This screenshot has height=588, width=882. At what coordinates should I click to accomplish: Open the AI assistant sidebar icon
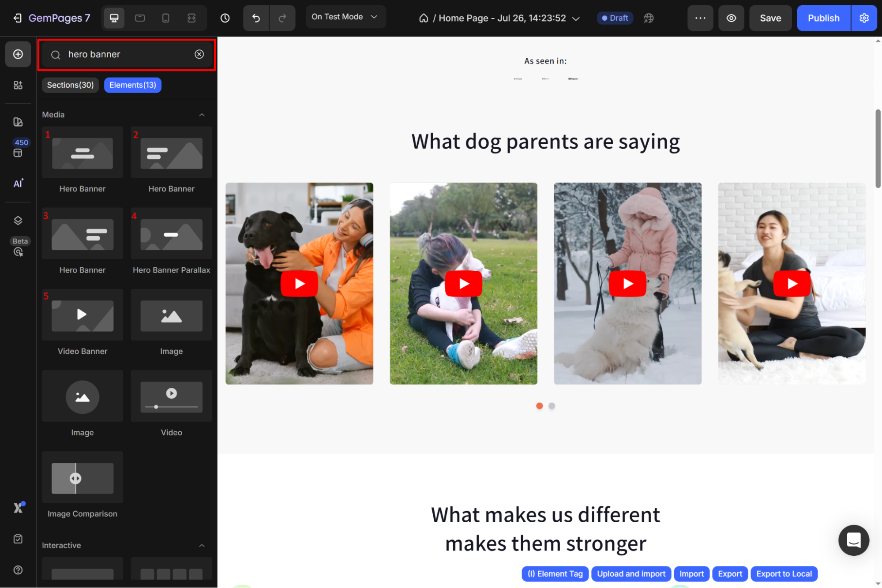click(18, 184)
